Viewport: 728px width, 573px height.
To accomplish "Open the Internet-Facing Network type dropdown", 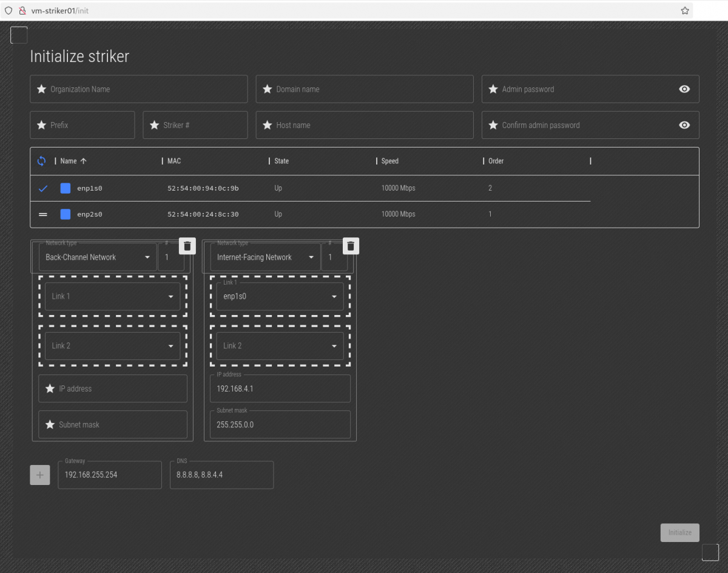I will pyautogui.click(x=267, y=257).
